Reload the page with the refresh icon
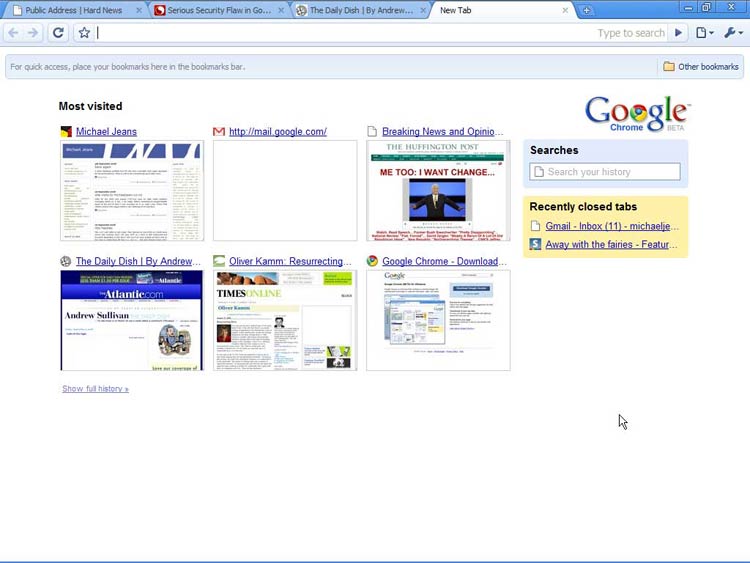This screenshot has width=750, height=563. [59, 33]
